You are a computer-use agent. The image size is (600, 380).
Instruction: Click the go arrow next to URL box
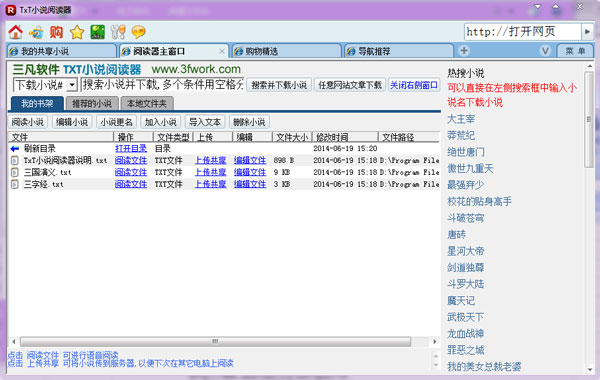[x=587, y=32]
